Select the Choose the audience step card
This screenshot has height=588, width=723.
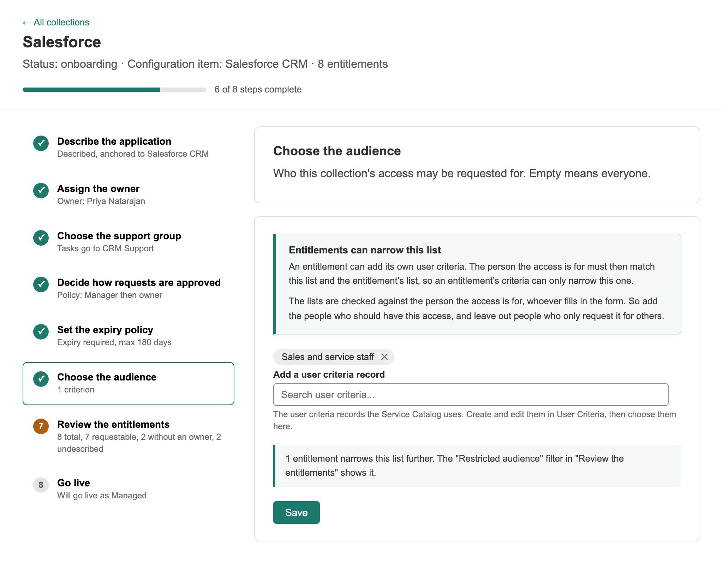pos(129,384)
